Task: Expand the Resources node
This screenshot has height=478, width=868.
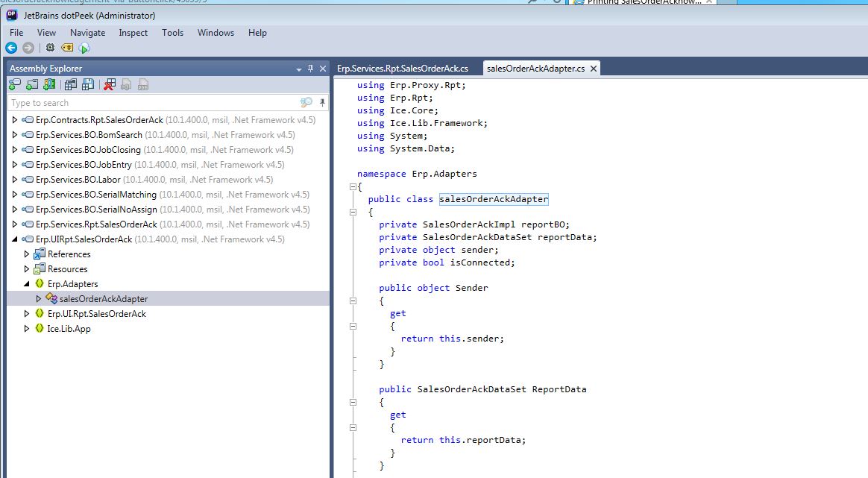Action: point(27,269)
